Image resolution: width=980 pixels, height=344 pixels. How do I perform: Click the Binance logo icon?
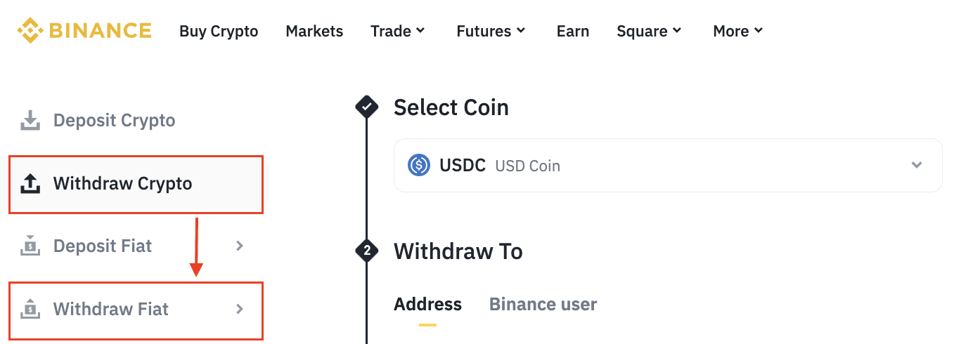(x=30, y=31)
